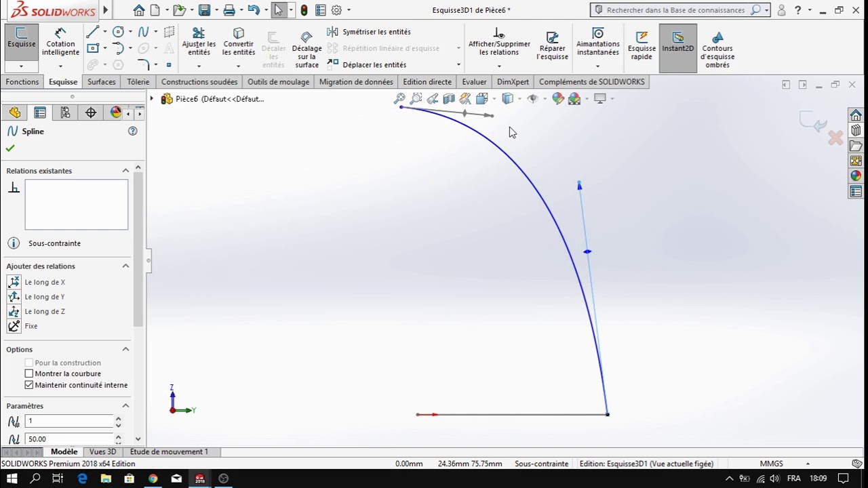Image resolution: width=868 pixels, height=488 pixels.
Task: Collapse the Options section
Action: point(125,349)
